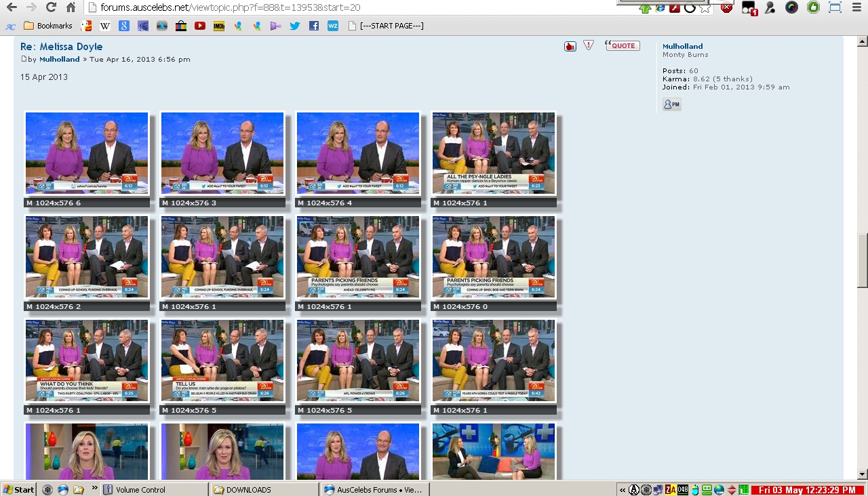
Task: Open the Chrome hamburger menu
Action: coord(855,7)
